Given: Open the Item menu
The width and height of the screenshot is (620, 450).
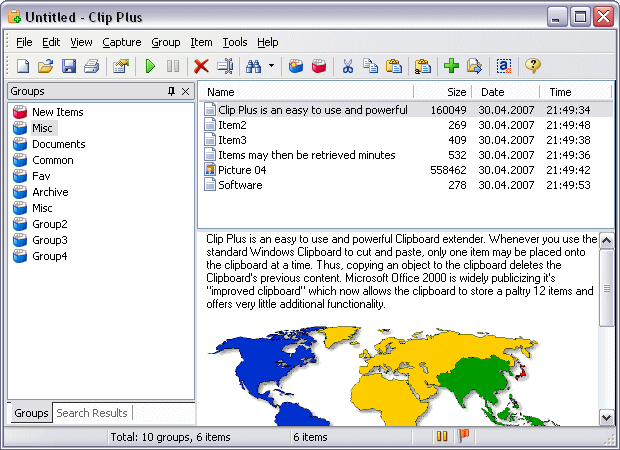Looking at the screenshot, I should pos(201,42).
